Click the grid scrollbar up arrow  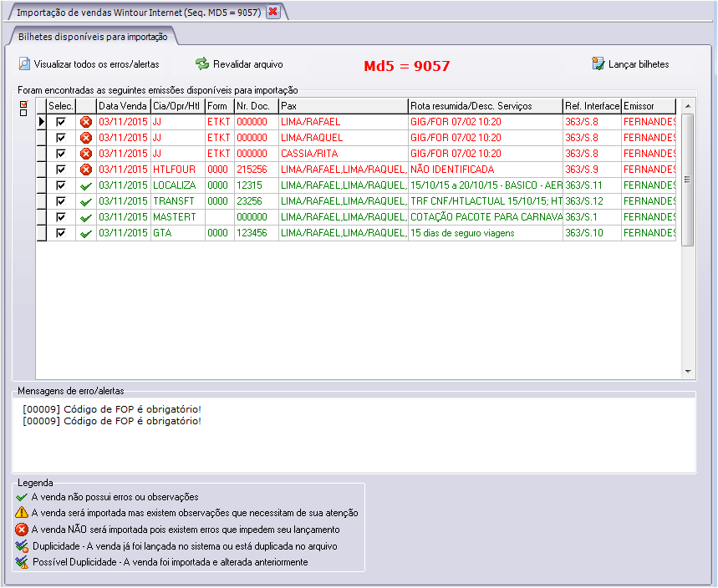[688, 106]
